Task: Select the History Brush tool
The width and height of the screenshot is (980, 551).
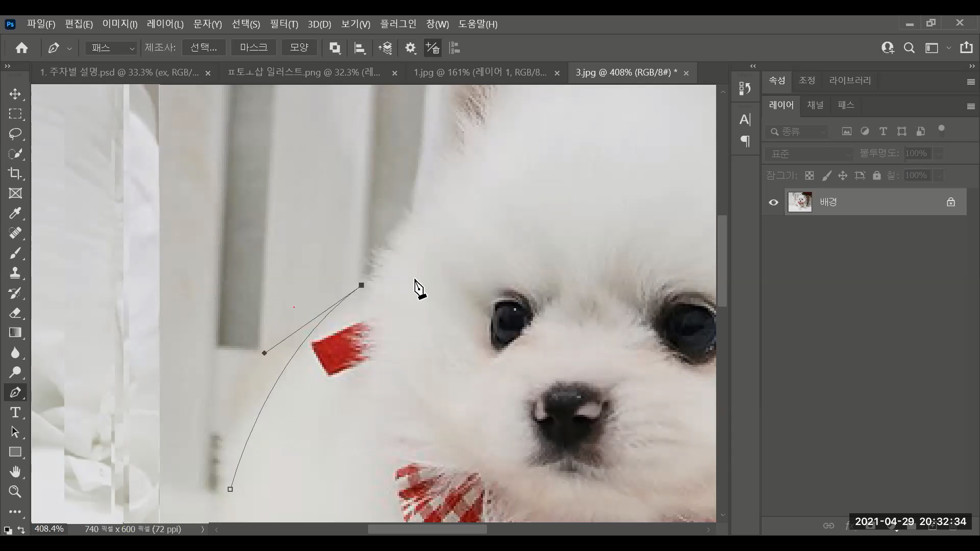Action: tap(15, 293)
